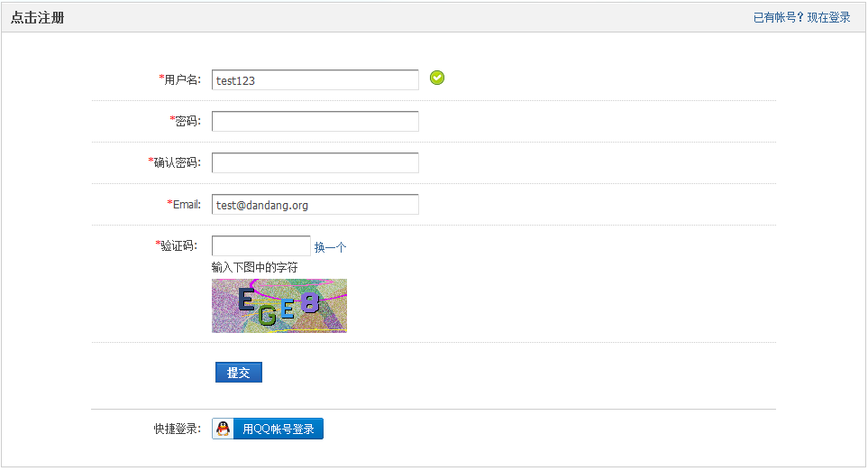The width and height of the screenshot is (868, 471).
Task: Open the 已有帐号?现在登录 link
Action: (801, 18)
